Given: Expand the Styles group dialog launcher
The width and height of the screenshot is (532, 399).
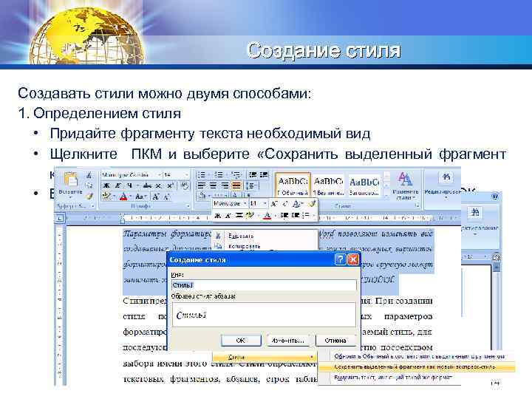Looking at the screenshot, I should 417,205.
